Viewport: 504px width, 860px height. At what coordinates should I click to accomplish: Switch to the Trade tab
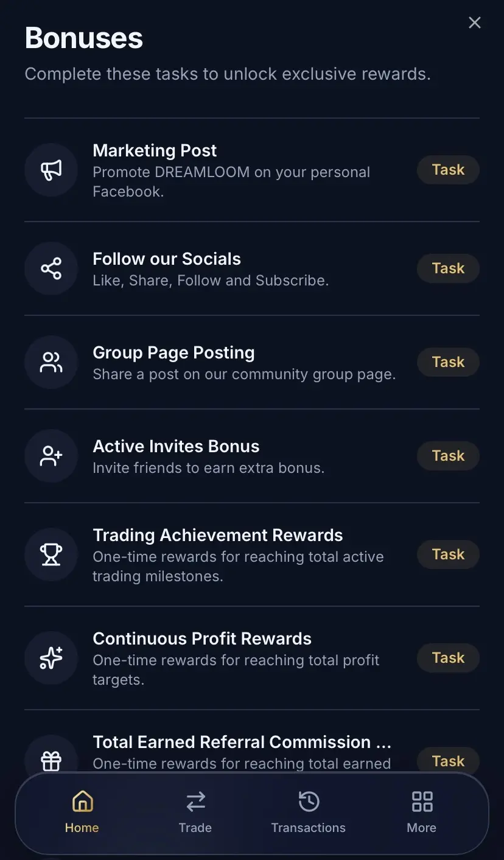coord(195,811)
